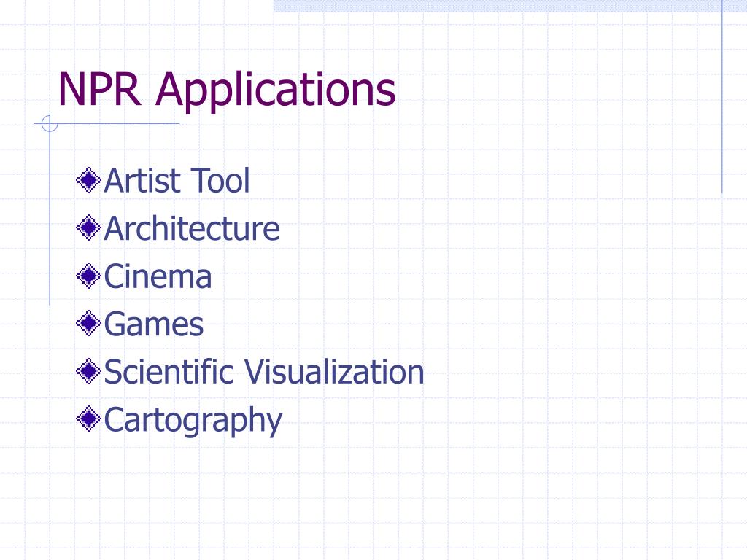Click the 'Games' bullet text
747x560 pixels.
(154, 324)
